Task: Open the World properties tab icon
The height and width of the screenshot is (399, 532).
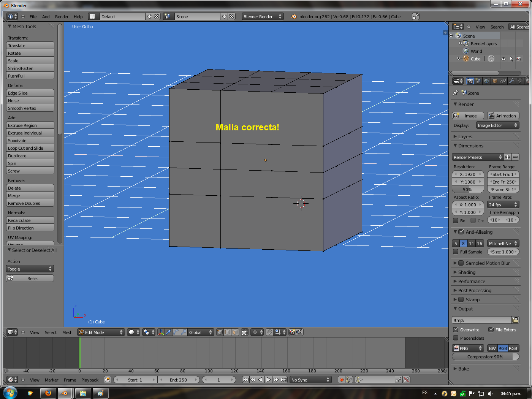Action: pos(486,81)
